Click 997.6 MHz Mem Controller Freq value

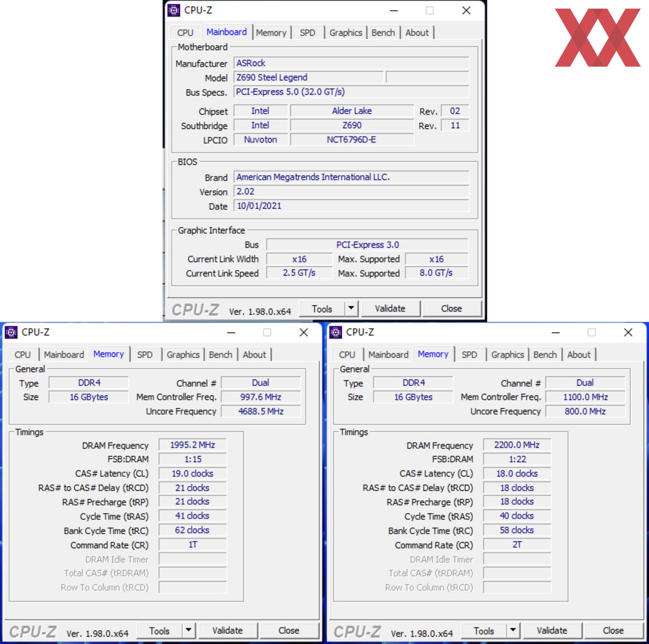point(261,397)
